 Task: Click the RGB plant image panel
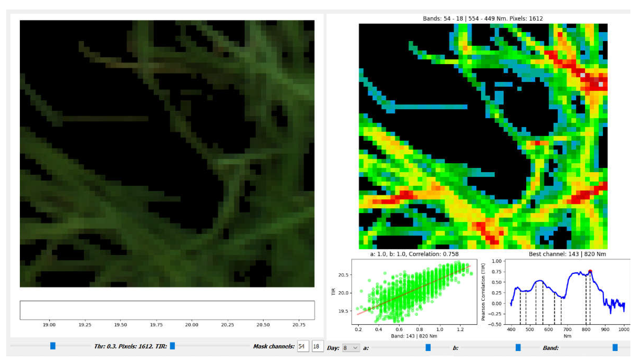point(167,153)
